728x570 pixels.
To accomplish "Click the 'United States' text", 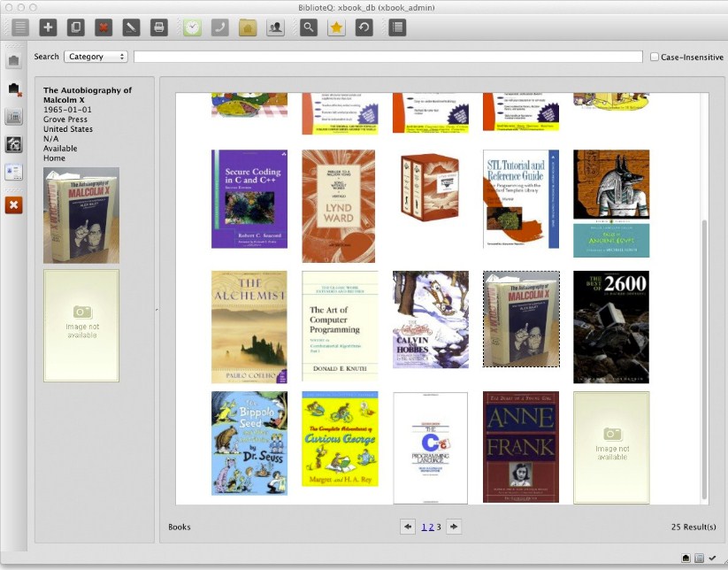I will coord(68,129).
